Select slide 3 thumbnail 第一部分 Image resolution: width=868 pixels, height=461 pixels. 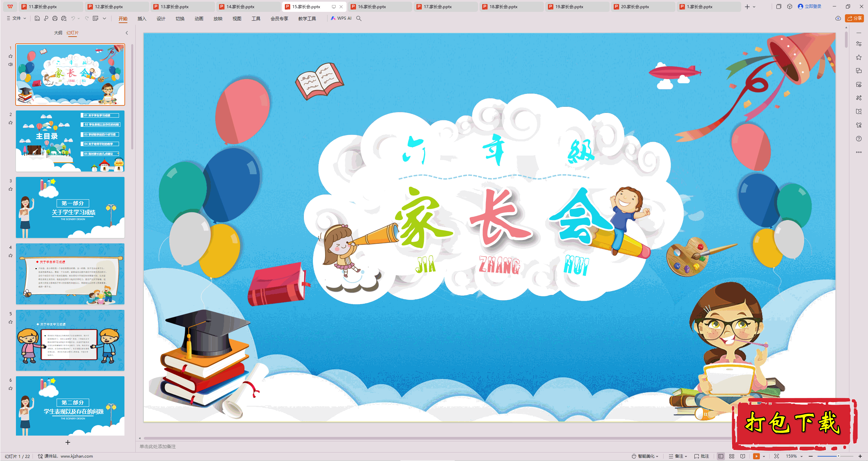coord(70,207)
